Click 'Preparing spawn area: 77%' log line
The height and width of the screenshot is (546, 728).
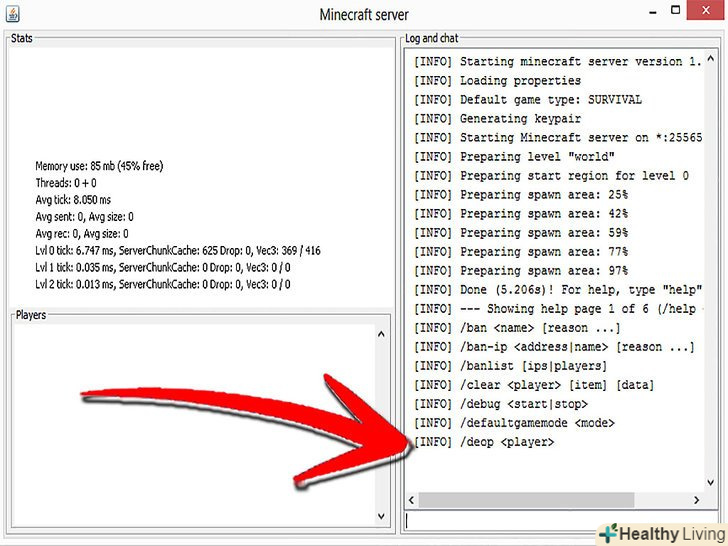pos(521,252)
